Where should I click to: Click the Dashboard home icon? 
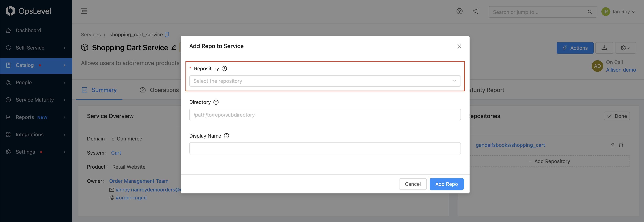[x=8, y=30]
